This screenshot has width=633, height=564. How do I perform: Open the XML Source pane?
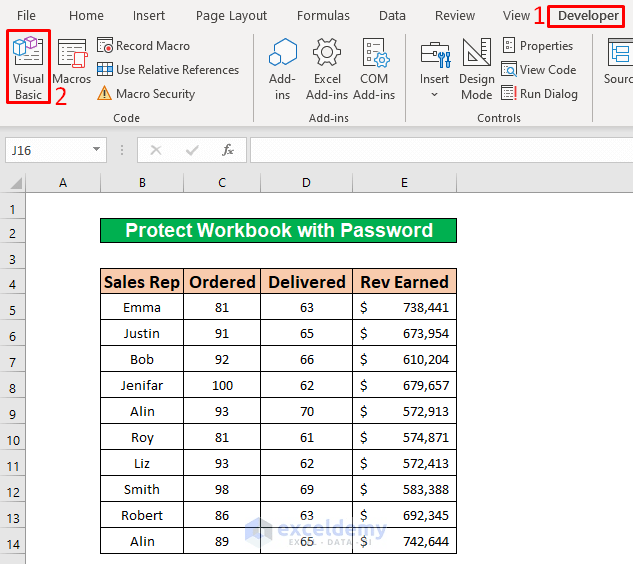[x=618, y=61]
